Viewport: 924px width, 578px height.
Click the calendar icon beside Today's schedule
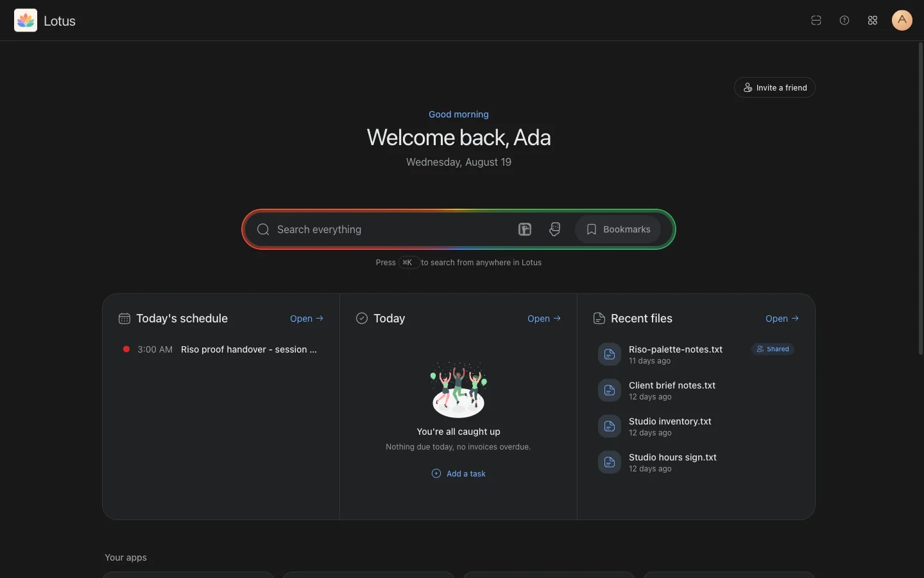124,319
